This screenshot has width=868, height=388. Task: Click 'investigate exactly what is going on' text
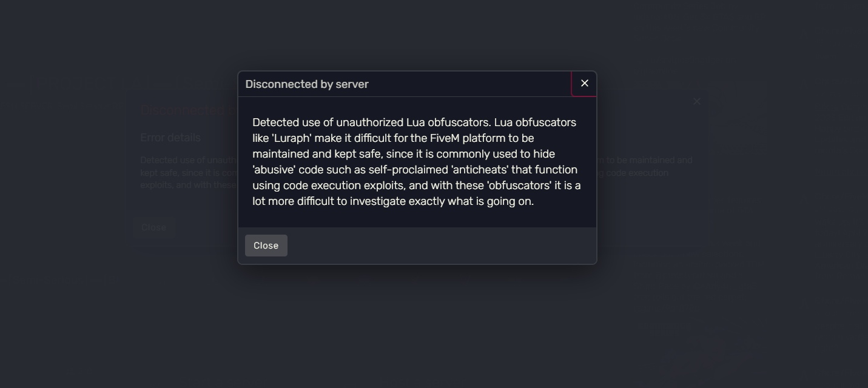point(442,201)
